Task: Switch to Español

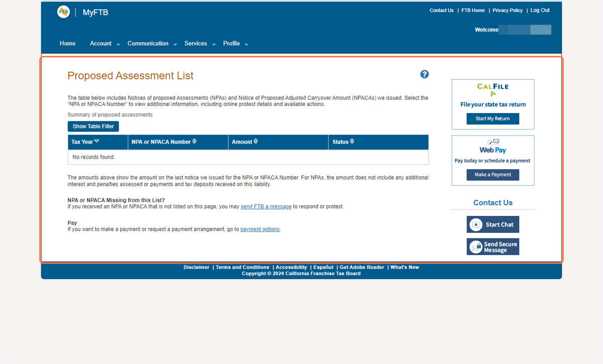Action: pyautogui.click(x=324, y=267)
